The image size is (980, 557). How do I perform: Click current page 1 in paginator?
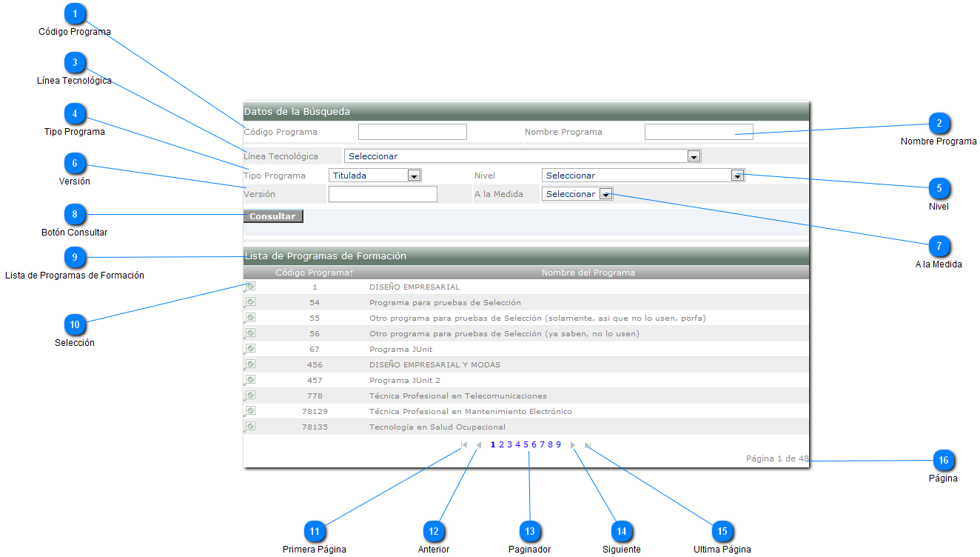point(493,444)
